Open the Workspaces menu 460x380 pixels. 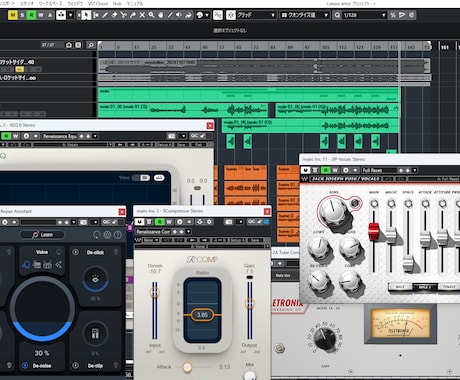(x=50, y=3)
